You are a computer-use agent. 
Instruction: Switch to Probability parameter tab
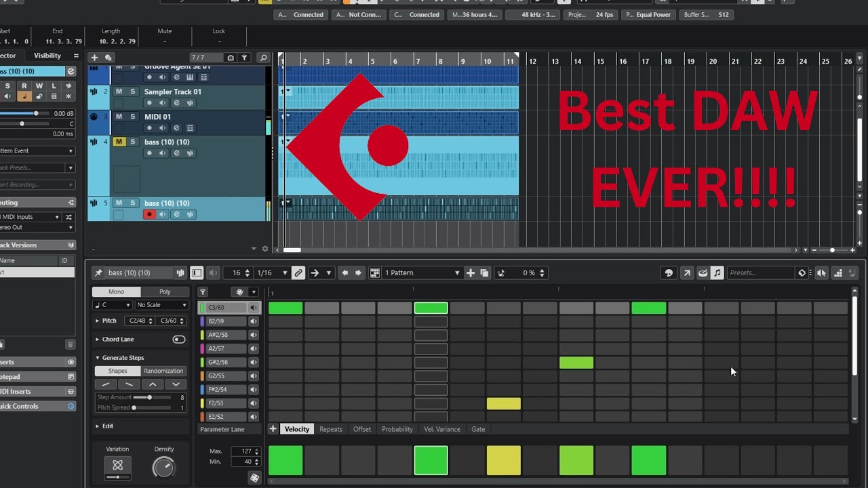397,429
